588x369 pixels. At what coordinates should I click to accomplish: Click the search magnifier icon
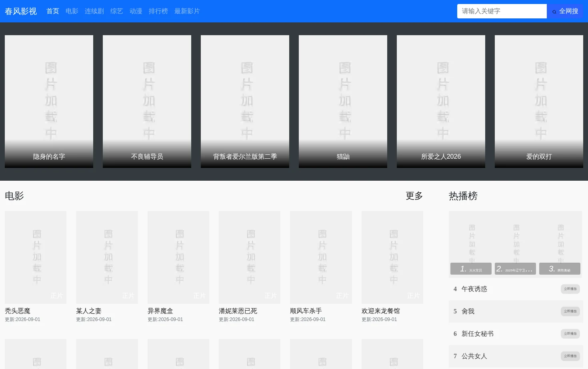point(554,12)
